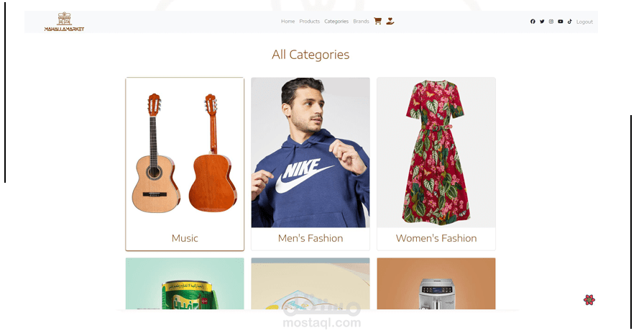Open the TikTok icon link
Screen dimensions: 644x336
570,22
